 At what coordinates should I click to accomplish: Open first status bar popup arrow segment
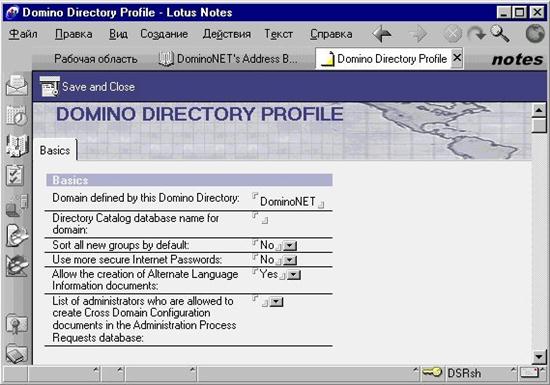[x=64, y=373]
